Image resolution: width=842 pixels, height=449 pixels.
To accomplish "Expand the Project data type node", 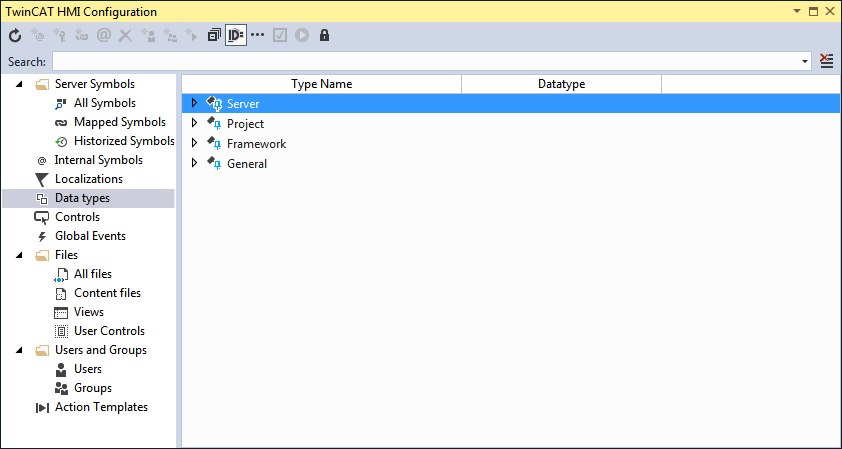I will point(194,124).
